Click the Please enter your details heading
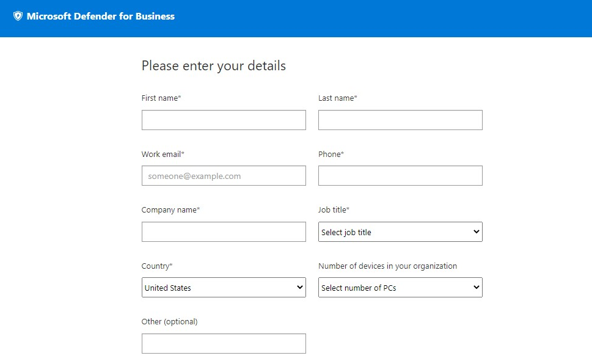 point(214,66)
